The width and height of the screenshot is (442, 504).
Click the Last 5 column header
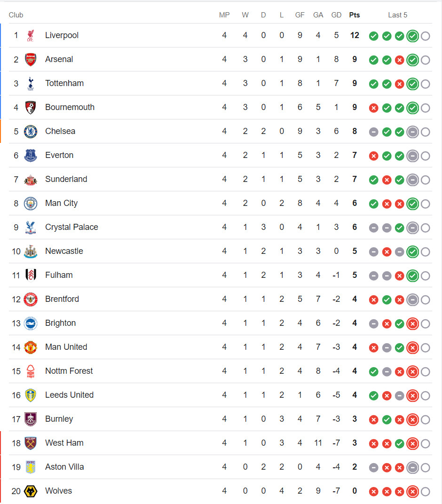(397, 15)
